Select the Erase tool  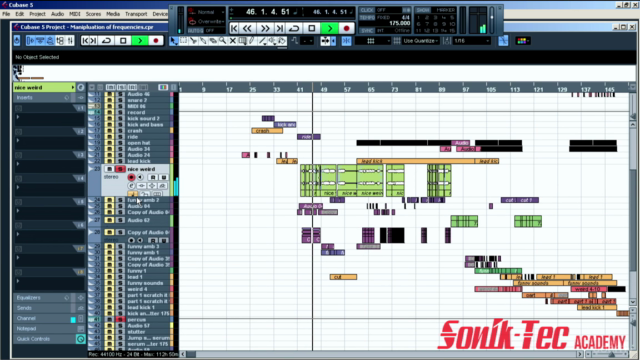[213, 41]
